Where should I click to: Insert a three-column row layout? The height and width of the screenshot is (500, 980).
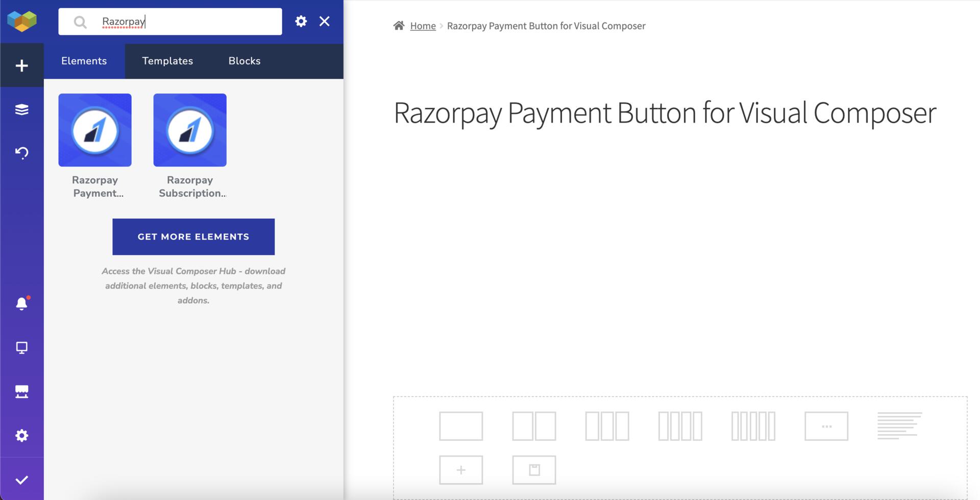click(x=607, y=426)
